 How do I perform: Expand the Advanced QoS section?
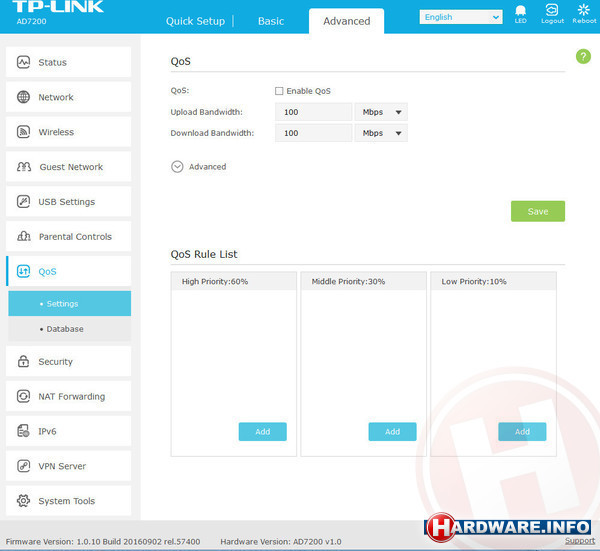coord(177,167)
